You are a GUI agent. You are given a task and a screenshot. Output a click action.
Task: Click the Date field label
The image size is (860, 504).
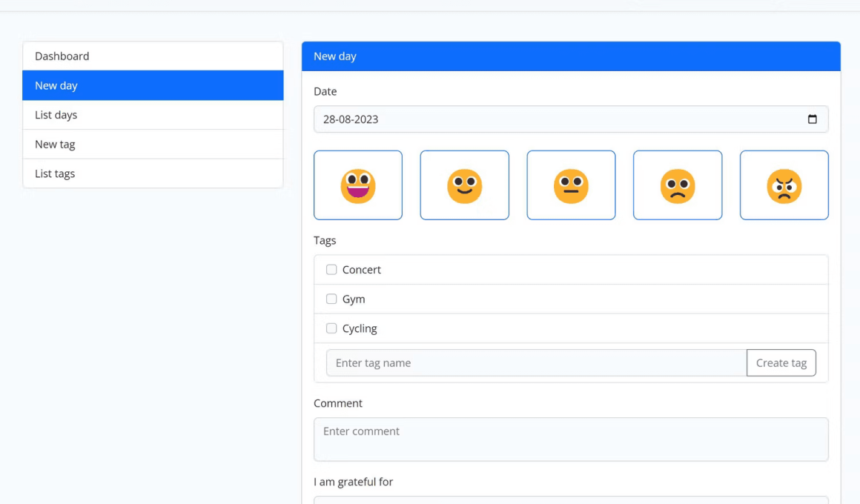click(x=325, y=91)
